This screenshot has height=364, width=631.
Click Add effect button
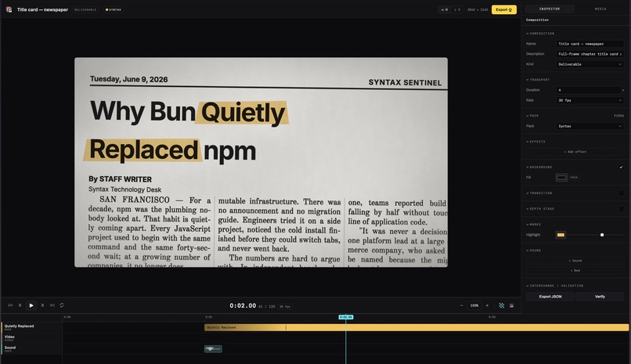coord(575,152)
